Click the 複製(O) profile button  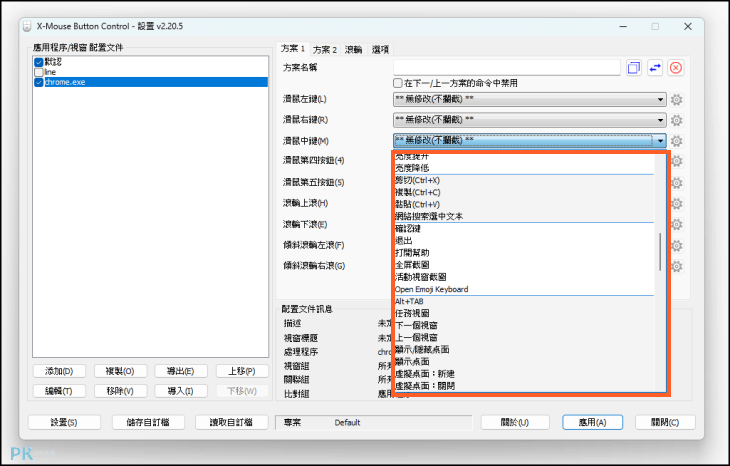click(120, 371)
